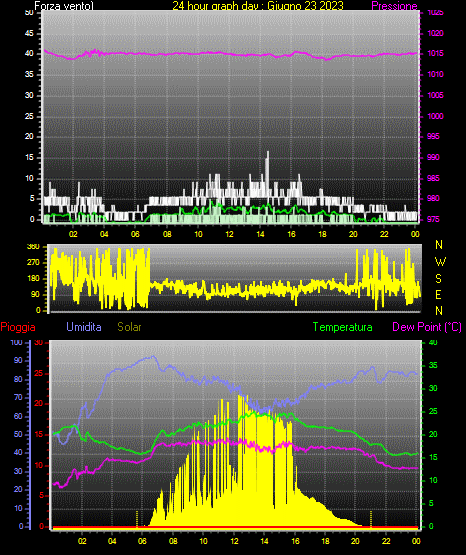466x555 pixels.
Task: Select wind direction axis value 270
Action: [33, 263]
